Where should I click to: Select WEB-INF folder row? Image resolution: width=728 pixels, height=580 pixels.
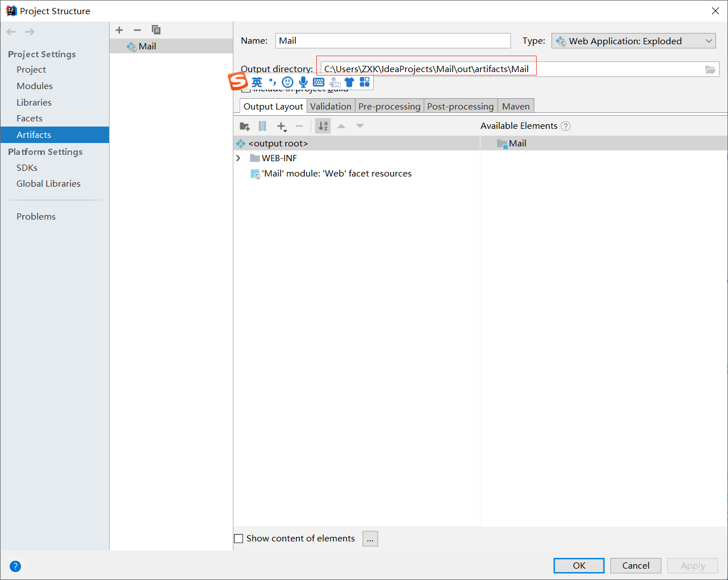(x=357, y=158)
